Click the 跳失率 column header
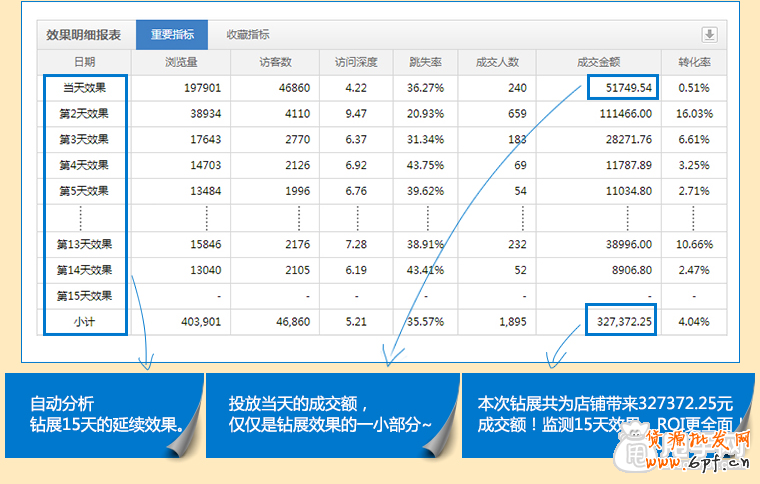Viewport: 760px width, 484px height. click(425, 62)
